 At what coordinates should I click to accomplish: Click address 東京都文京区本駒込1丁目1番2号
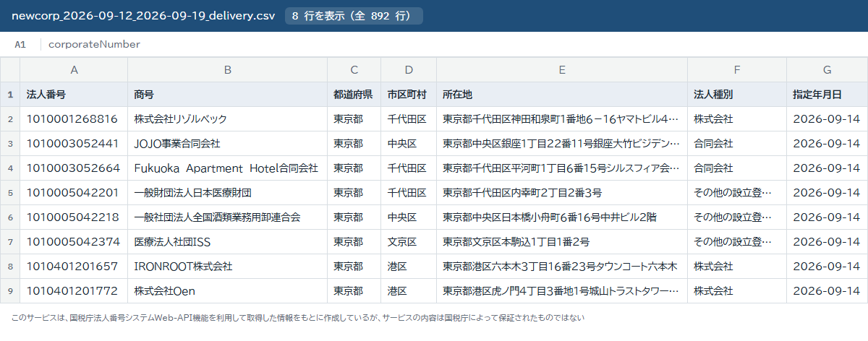[x=562, y=242]
